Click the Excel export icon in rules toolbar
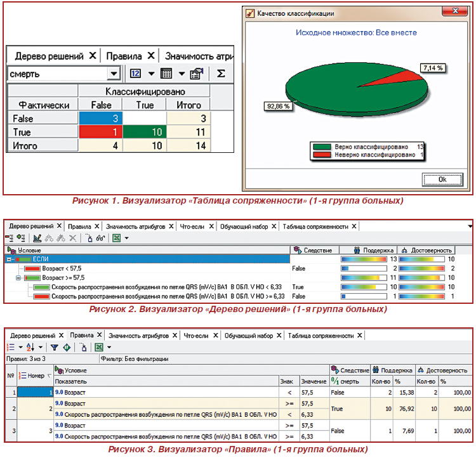 [99, 347]
